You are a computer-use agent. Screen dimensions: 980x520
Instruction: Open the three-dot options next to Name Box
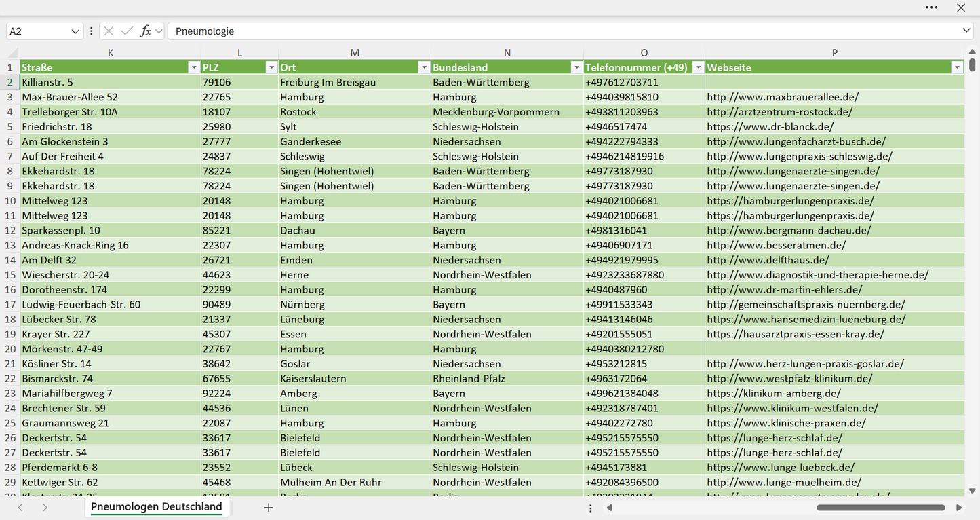point(91,31)
